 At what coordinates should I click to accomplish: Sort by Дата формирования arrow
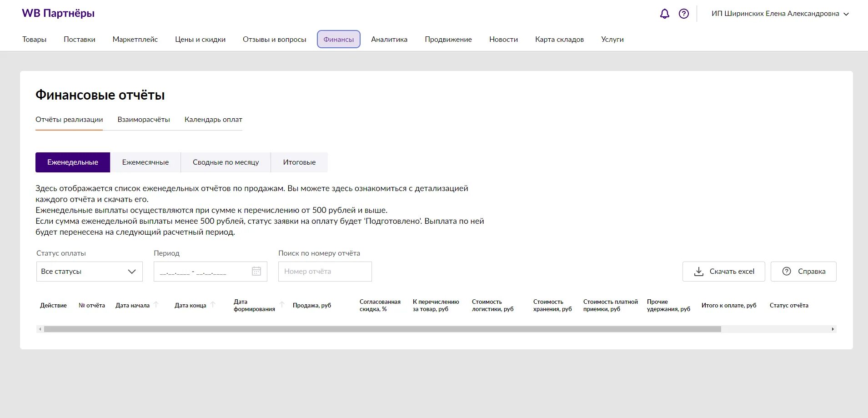pos(282,305)
